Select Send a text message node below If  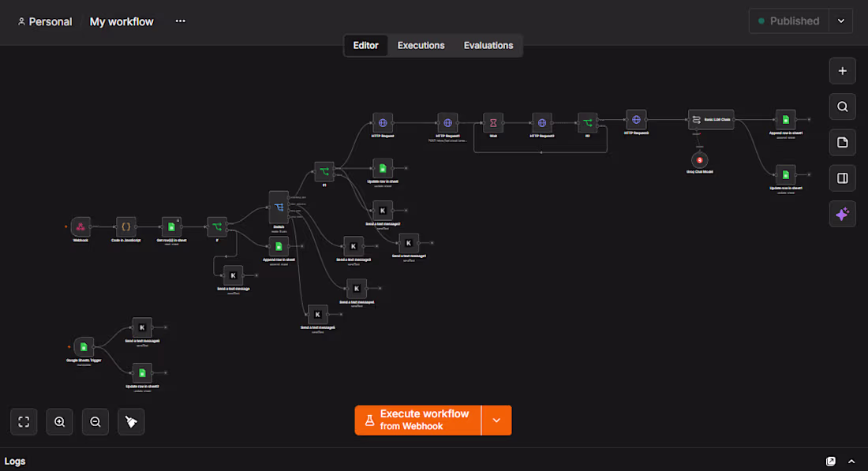coord(233,275)
